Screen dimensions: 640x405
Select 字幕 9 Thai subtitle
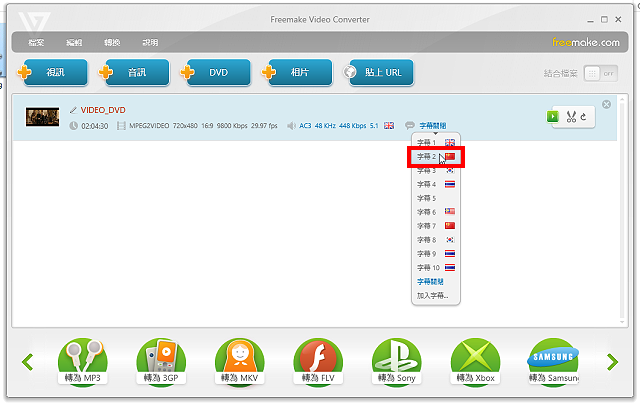[x=436, y=254]
